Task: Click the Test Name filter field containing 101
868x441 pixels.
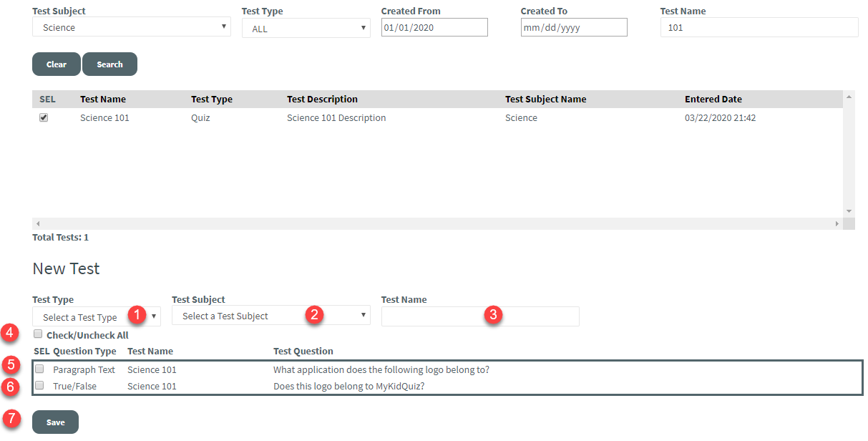Action: 759,26
